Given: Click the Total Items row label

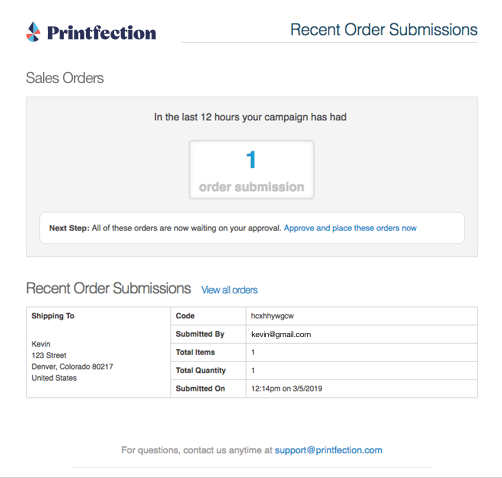Looking at the screenshot, I should [195, 352].
